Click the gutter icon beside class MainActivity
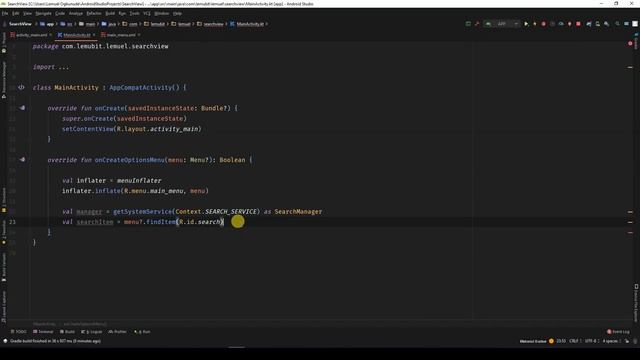Screen dimensions: 640x360 21,87
